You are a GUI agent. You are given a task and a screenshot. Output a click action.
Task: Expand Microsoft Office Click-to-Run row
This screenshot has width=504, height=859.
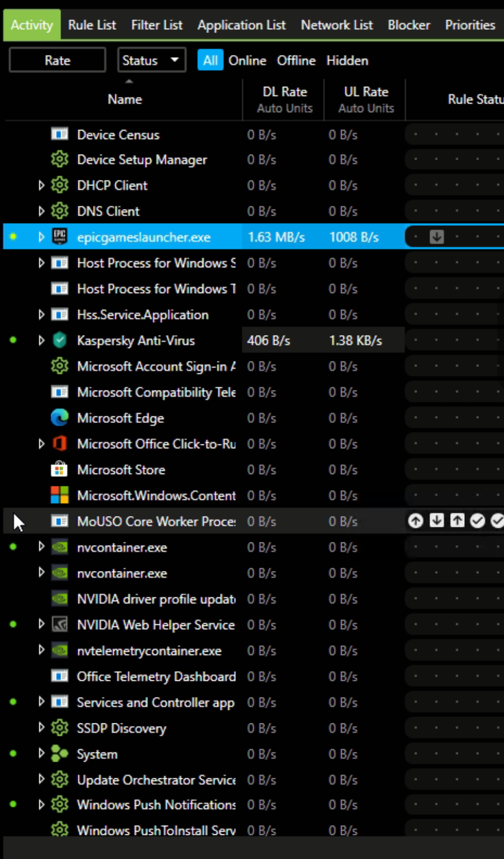pyautogui.click(x=41, y=443)
